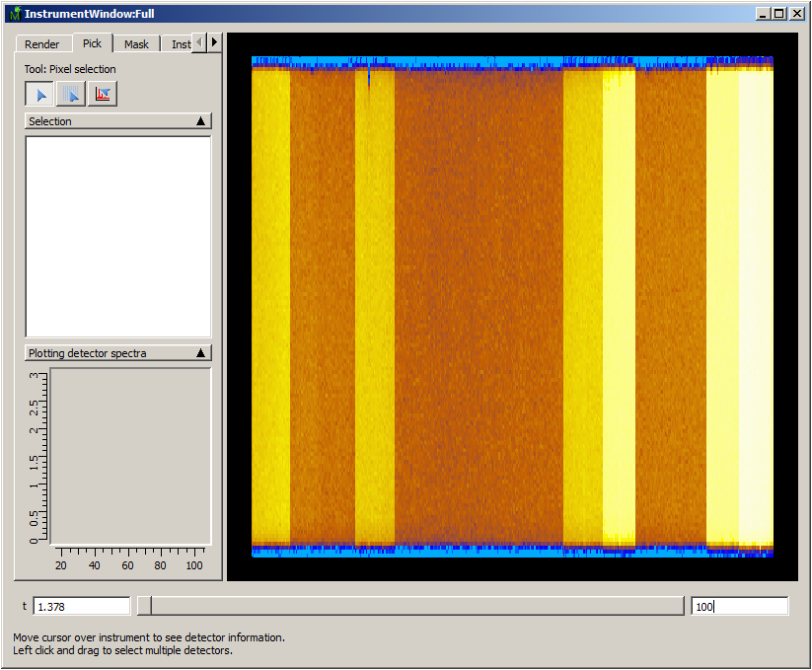
Task: Open the partially hidden Inst tab
Action: (x=180, y=44)
